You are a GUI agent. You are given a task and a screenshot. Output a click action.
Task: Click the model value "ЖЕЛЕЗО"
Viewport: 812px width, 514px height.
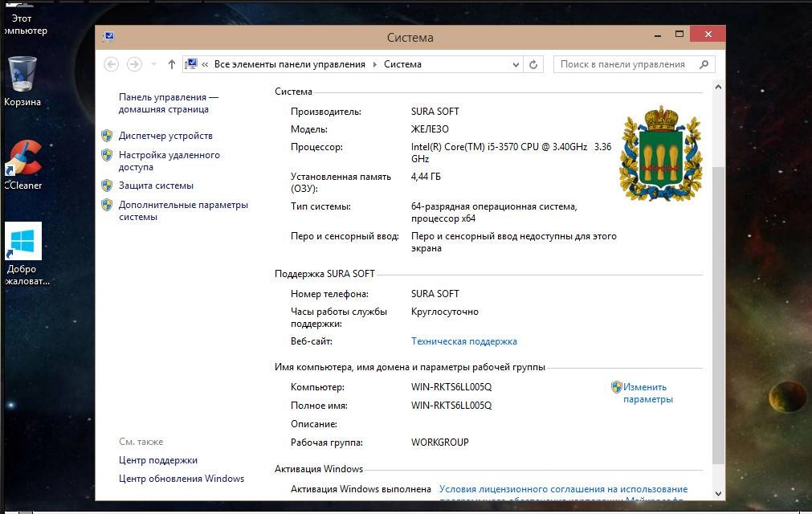tap(430, 128)
